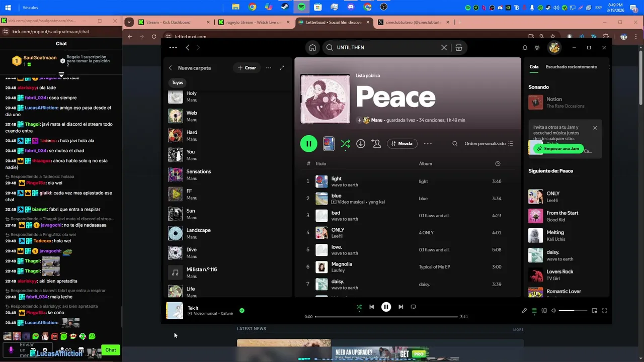Image resolution: width=644 pixels, height=362 pixels.
Task: Pause playback in the bottom player bar
Action: pos(386,307)
